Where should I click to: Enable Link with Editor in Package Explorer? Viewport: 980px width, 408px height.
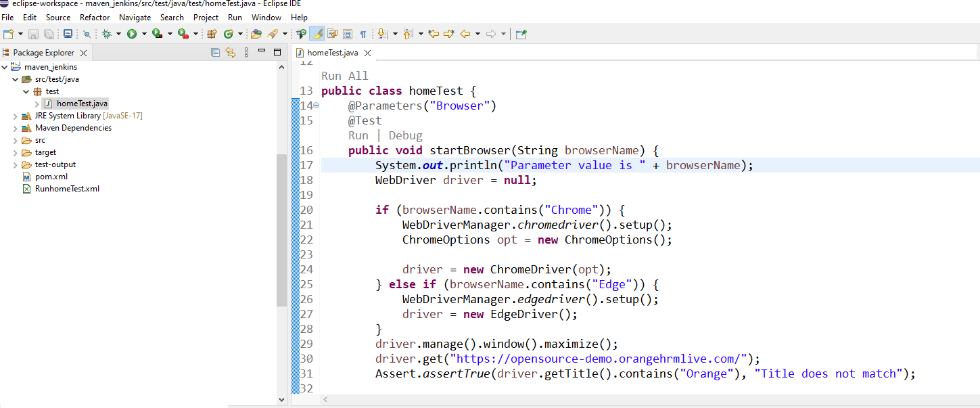(231, 53)
